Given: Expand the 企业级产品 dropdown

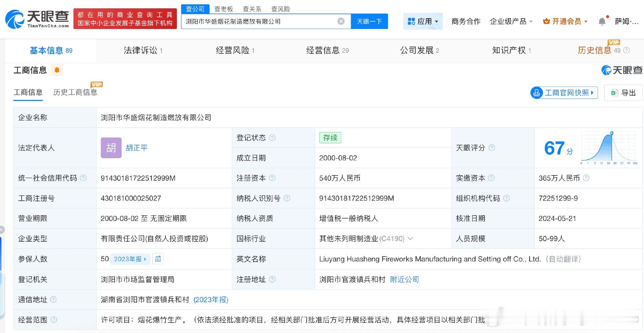Looking at the screenshot, I should tap(511, 21).
